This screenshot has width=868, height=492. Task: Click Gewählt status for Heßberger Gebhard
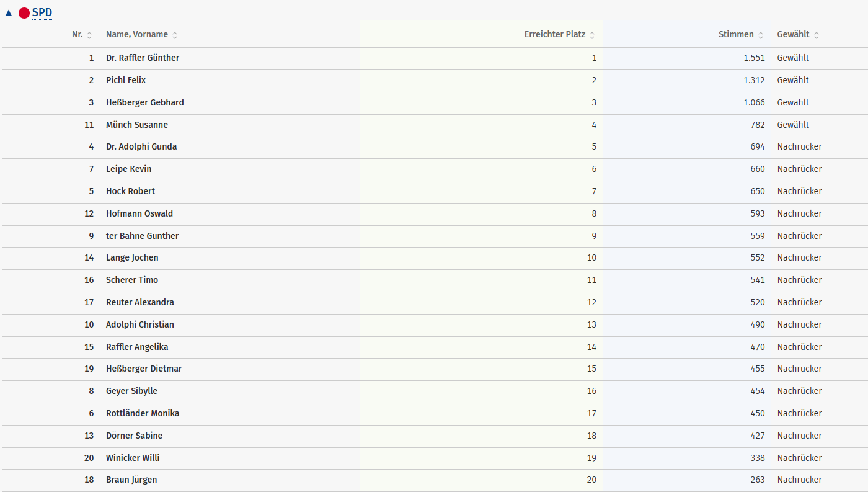tap(793, 103)
